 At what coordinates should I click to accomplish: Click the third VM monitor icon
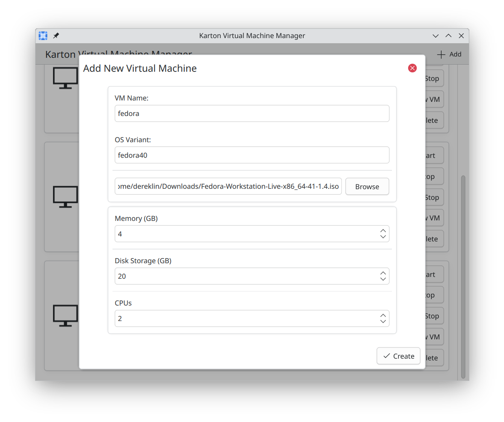65,315
